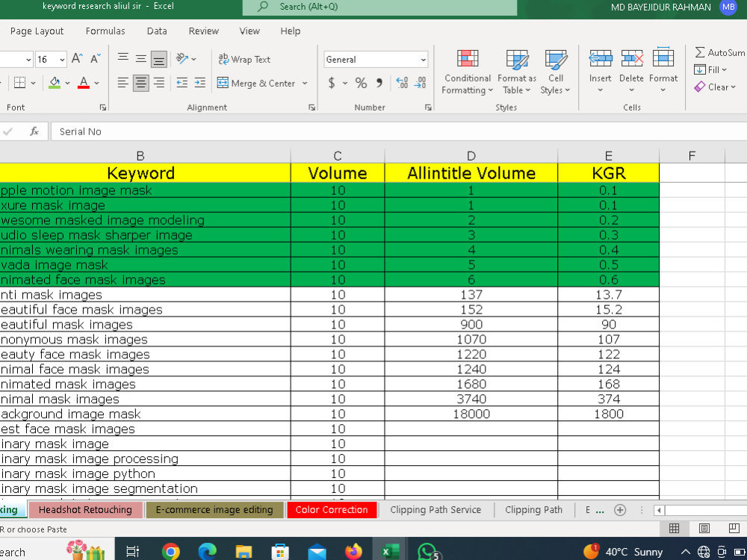This screenshot has width=747, height=560.
Task: Switch to Clipping Path Service sheet
Action: pyautogui.click(x=436, y=509)
